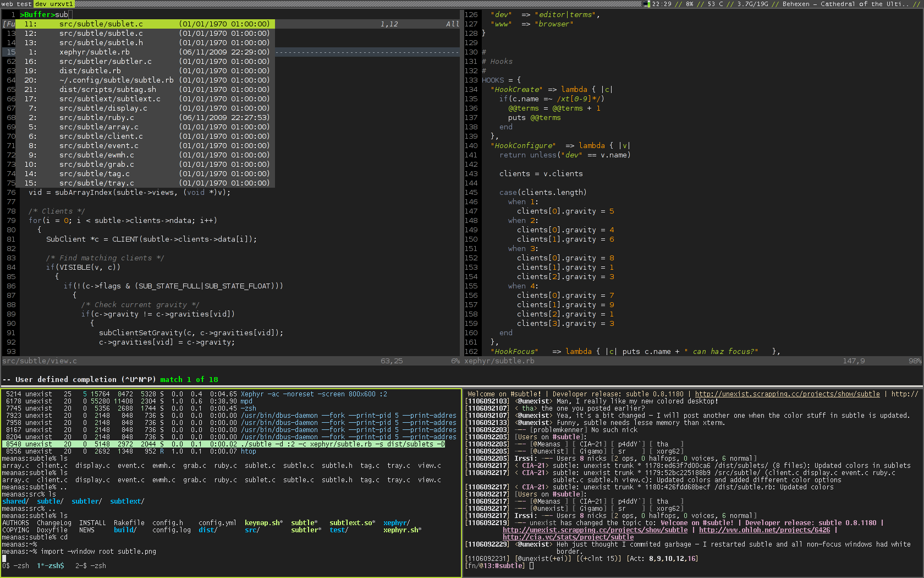Choose dist/scripts/subtag.sh from the buffer list
The height and width of the screenshot is (578, 924).
(108, 90)
